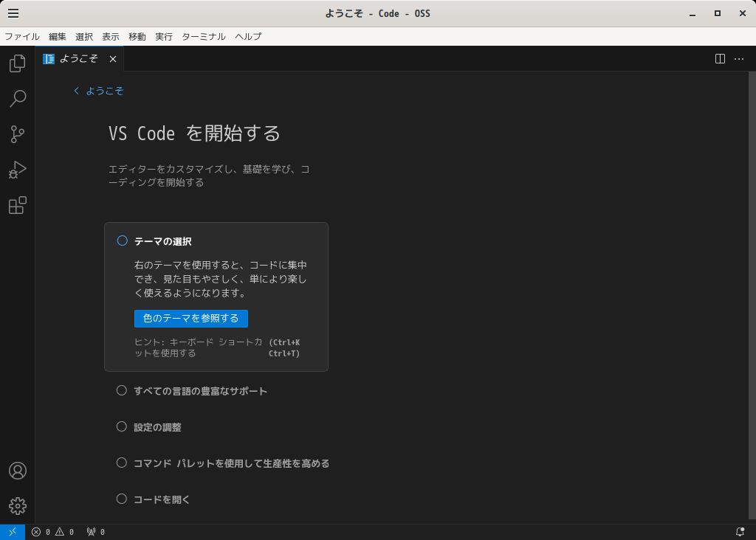
Task: Open the Run and Debug view
Action: [18, 170]
